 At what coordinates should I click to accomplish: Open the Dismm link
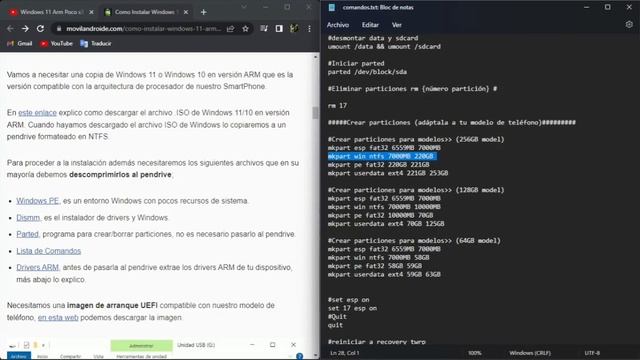click(28, 218)
